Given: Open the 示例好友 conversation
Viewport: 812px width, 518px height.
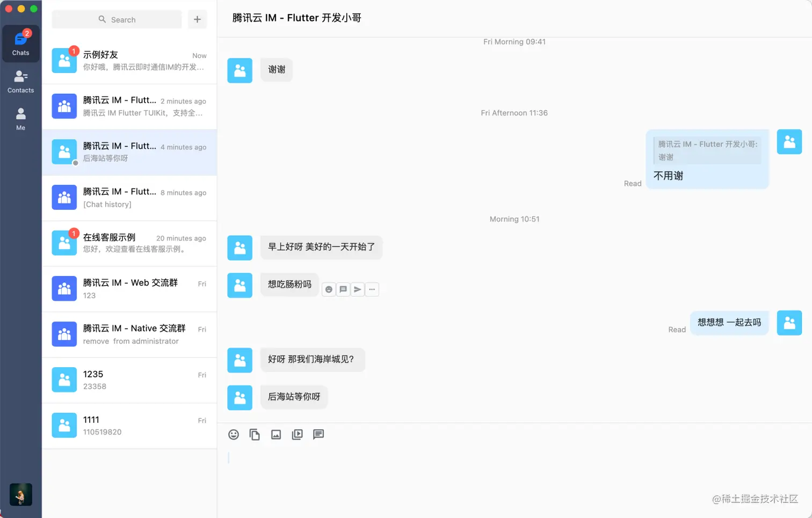Looking at the screenshot, I should 129,61.
